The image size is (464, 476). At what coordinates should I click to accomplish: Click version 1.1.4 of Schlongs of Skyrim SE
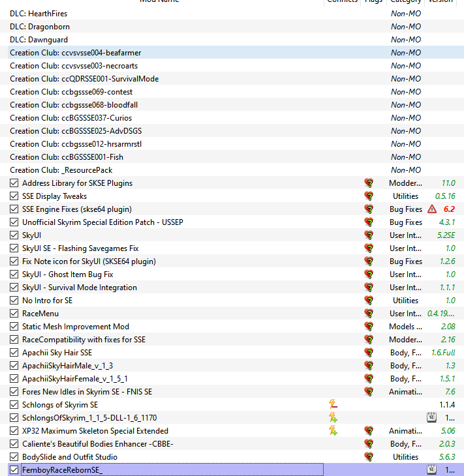tap(447, 405)
